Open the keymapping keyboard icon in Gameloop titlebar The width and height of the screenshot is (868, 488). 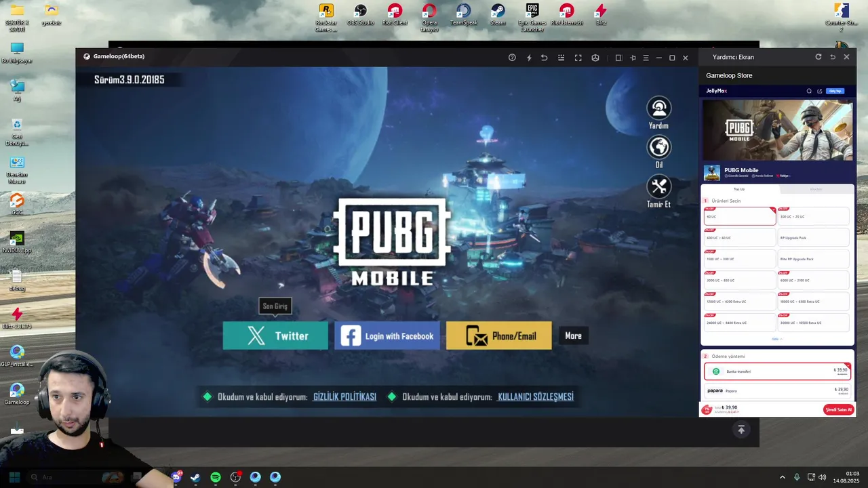[x=561, y=58]
